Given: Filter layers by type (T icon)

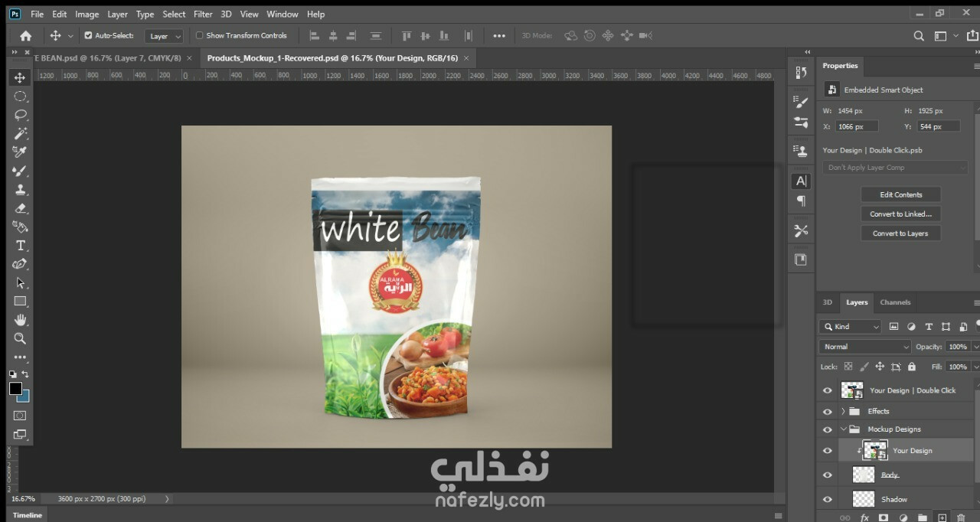Looking at the screenshot, I should [929, 326].
